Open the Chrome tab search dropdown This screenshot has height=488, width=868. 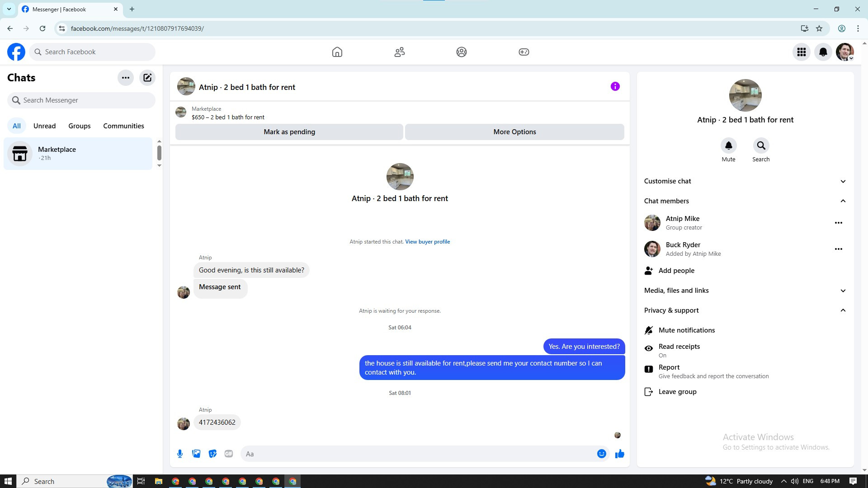click(9, 9)
